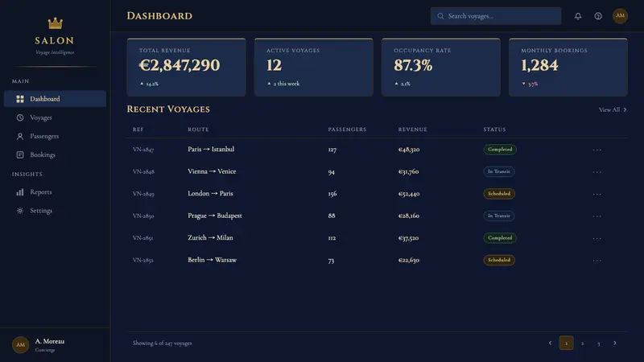The width and height of the screenshot is (644, 362).
Task: Open row actions for Berlin to Warsaw voyage
Action: (x=597, y=261)
